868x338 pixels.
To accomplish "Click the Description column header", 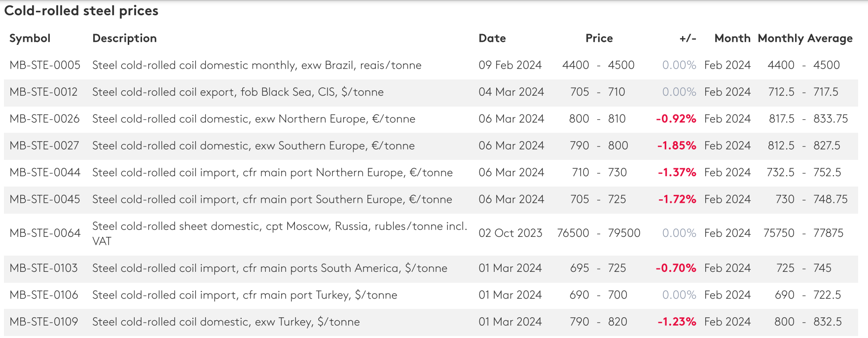I will [124, 38].
